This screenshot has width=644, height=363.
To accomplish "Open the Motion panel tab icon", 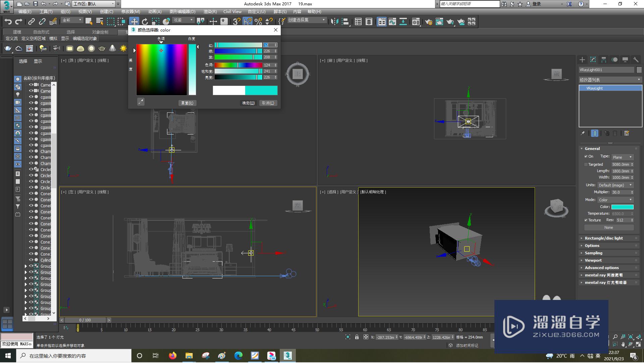I will point(614,60).
